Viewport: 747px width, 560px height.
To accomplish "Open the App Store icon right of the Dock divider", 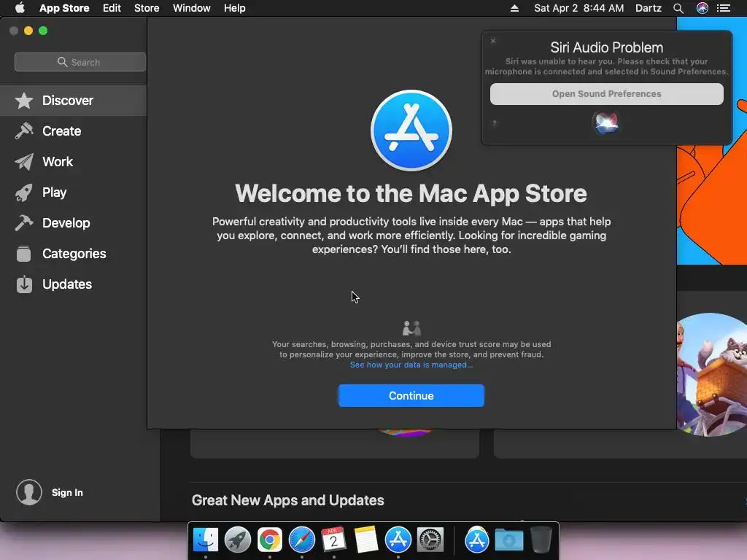I will (477, 540).
